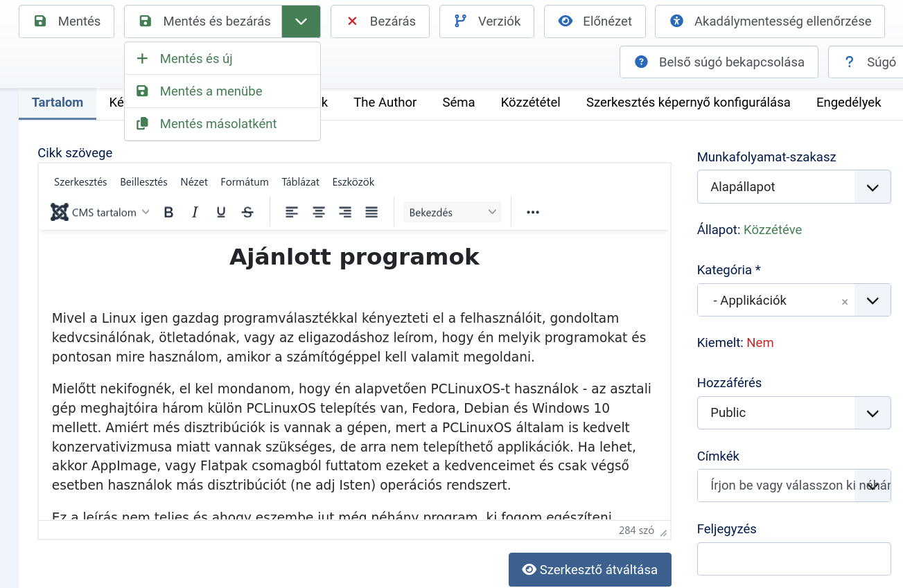Select Mentés másolatként option

pos(222,124)
